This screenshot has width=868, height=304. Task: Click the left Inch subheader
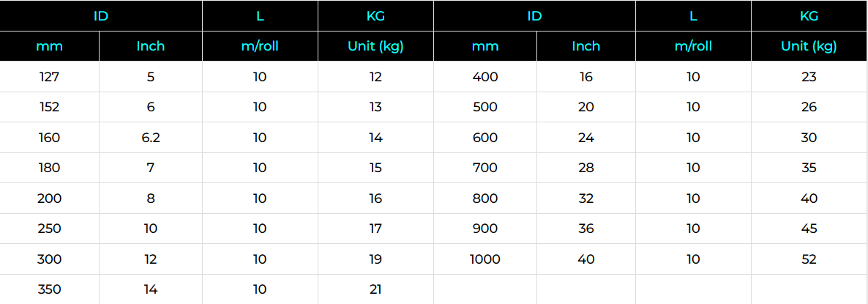point(151,46)
